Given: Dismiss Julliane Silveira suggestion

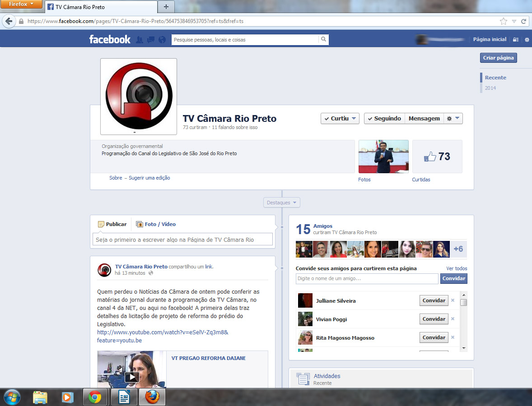Looking at the screenshot, I should click(x=453, y=300).
